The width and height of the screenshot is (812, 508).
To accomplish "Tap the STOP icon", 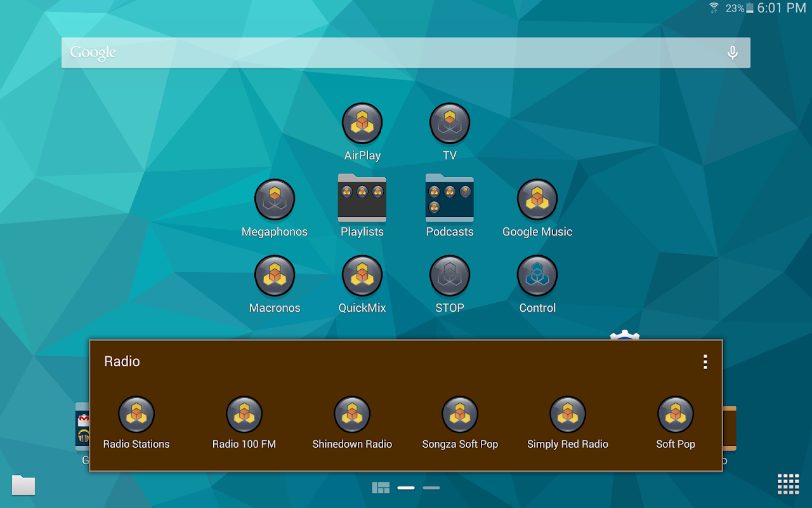I will coord(450,276).
